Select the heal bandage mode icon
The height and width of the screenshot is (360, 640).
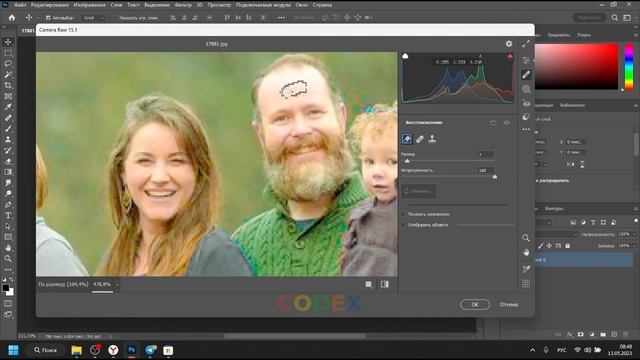(x=420, y=139)
